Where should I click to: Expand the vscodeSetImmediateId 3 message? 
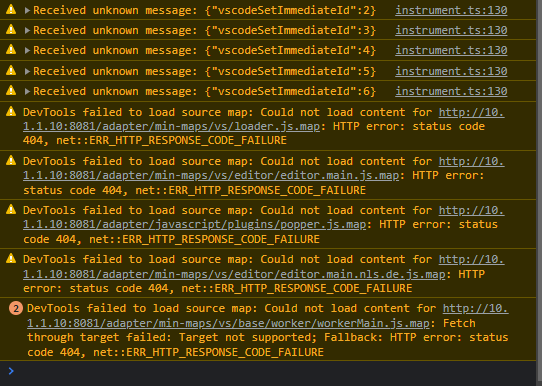click(x=27, y=30)
